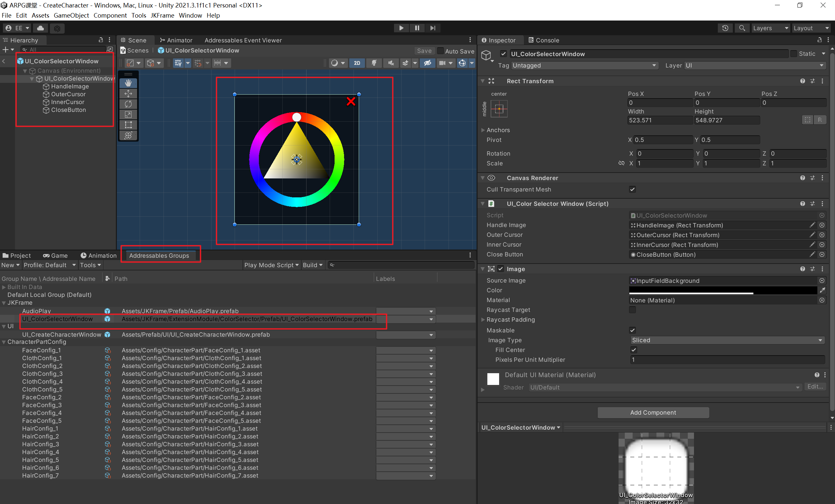Lock the Hierarchy panel
This screenshot has width=835, height=504.
[101, 40]
